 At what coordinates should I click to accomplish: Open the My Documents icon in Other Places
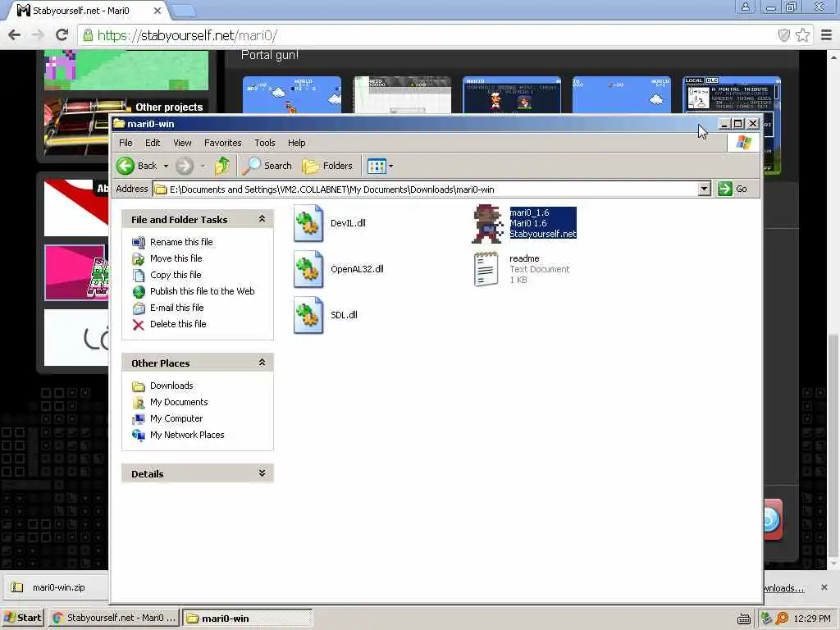tap(139, 402)
